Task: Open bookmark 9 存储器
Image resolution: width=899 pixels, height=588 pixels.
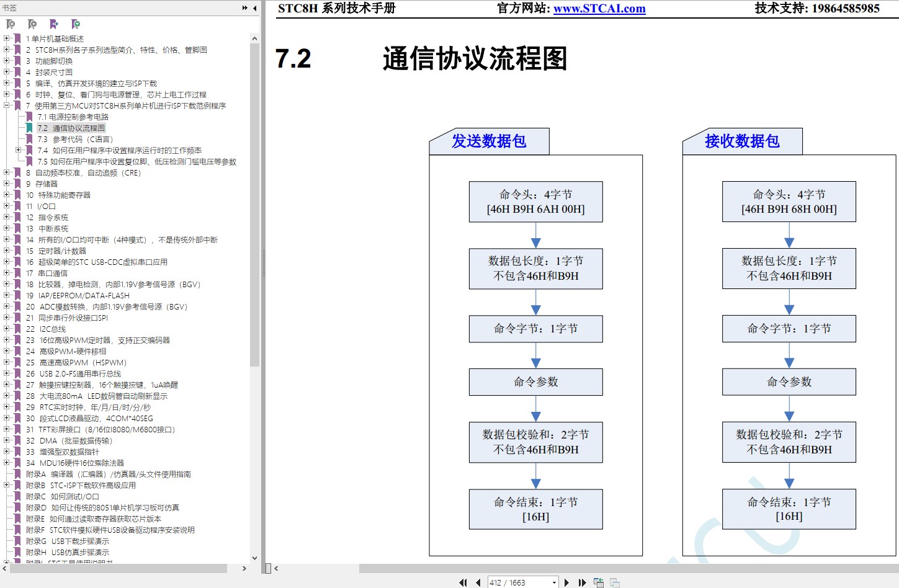Action: click(x=42, y=184)
